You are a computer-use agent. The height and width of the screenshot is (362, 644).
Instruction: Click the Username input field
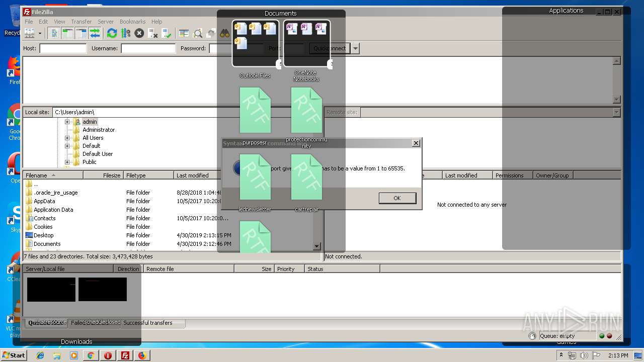[x=148, y=48]
